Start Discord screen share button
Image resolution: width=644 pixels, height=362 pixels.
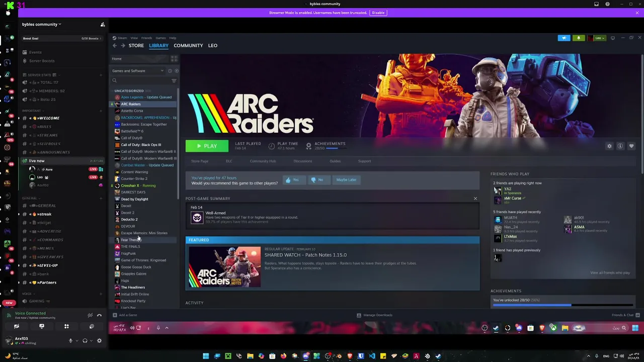coord(41,326)
